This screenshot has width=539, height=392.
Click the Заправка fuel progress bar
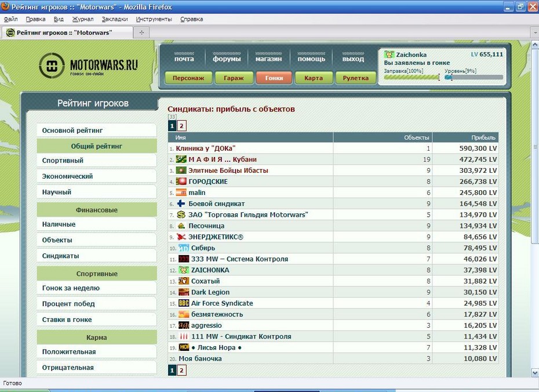point(412,77)
